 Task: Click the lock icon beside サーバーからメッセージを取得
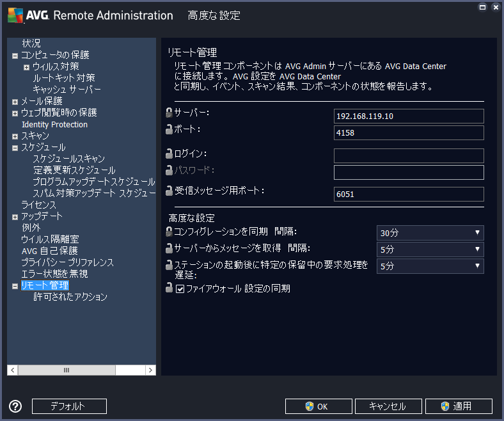(169, 248)
